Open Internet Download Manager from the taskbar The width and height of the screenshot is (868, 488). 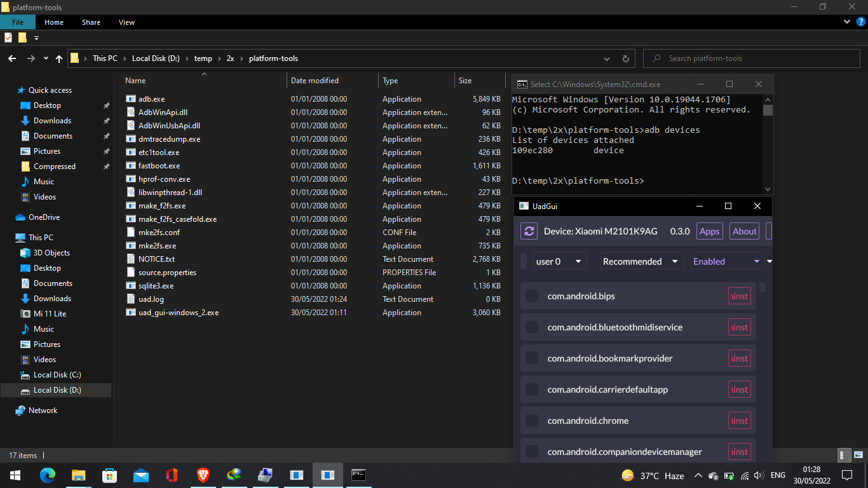click(x=234, y=475)
